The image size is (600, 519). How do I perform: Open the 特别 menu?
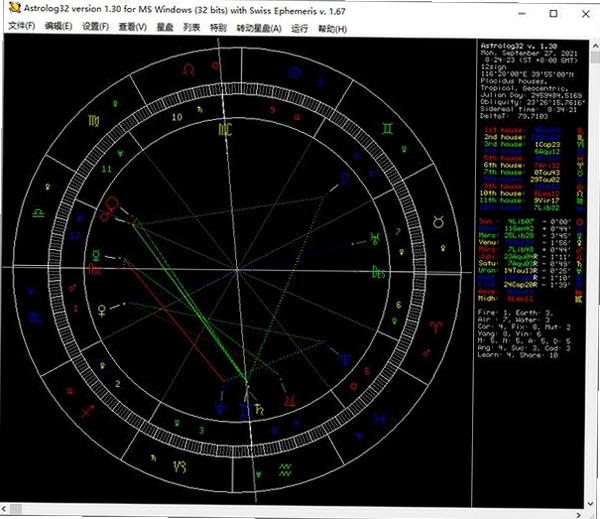218,28
